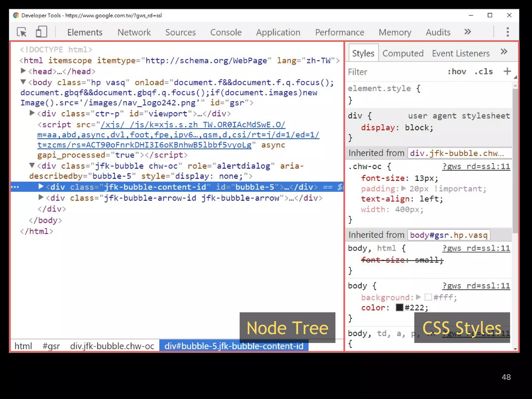Select the closing </html> tag line
532x399 pixels.
click(37, 231)
